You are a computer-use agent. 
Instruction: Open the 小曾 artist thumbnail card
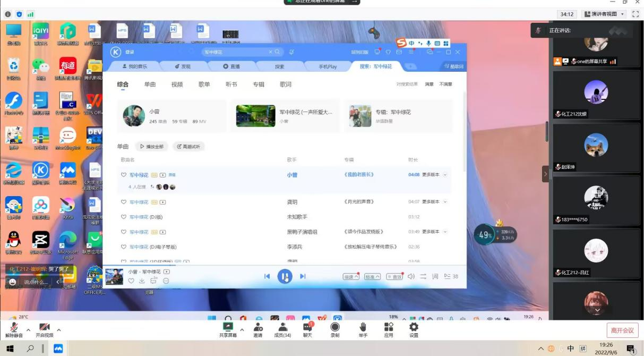coord(134,116)
